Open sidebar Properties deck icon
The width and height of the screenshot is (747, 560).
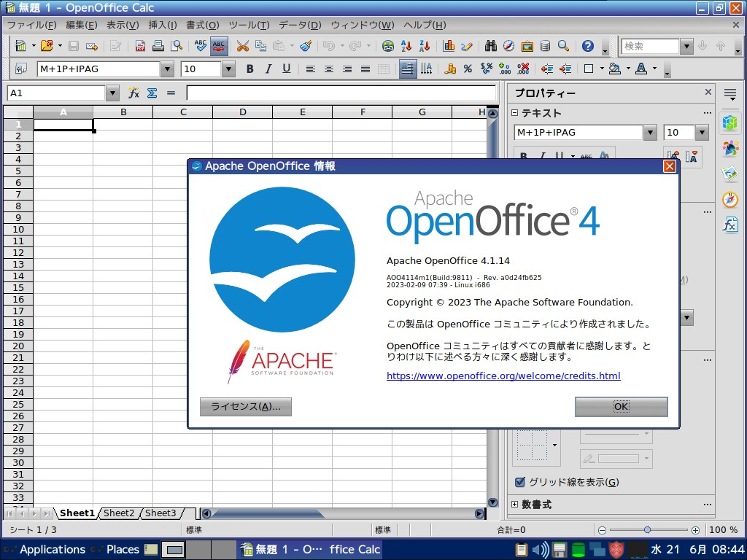pos(729,122)
